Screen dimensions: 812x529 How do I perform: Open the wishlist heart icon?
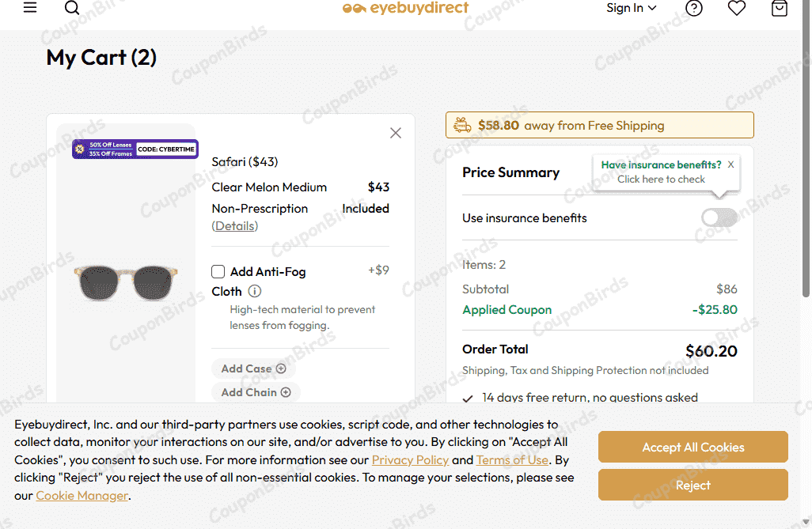pos(737,8)
